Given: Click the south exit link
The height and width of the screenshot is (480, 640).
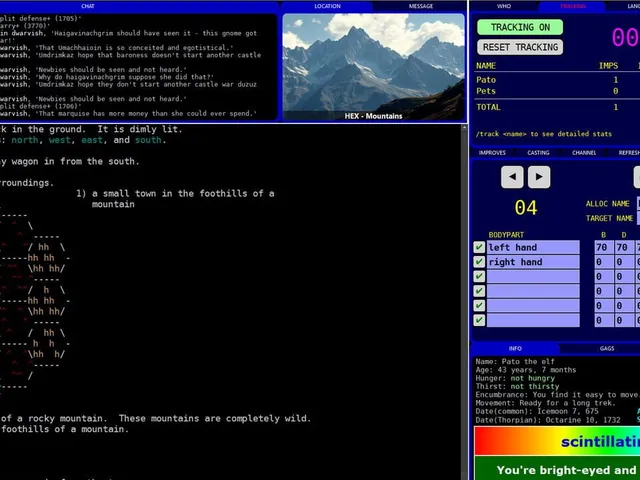Looking at the screenshot, I should point(149,140).
